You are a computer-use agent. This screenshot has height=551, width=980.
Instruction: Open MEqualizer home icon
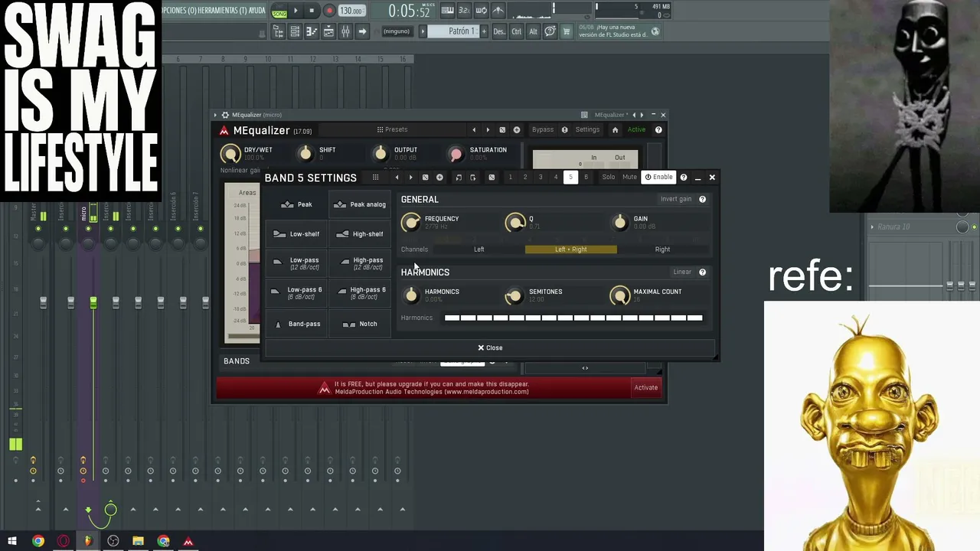(615, 130)
